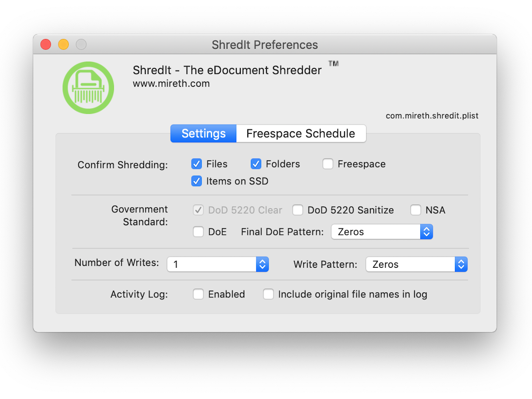The image size is (532, 399).
Task: Expand the Number of Writes dropdown
Action: 218,264
